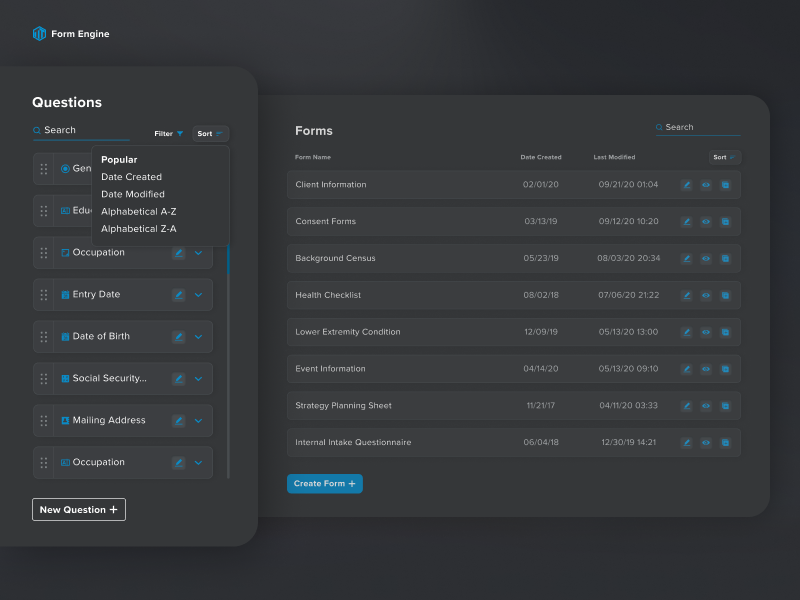Expand the Date of Birth question
Viewport: 800px width, 600px height.
click(200, 336)
